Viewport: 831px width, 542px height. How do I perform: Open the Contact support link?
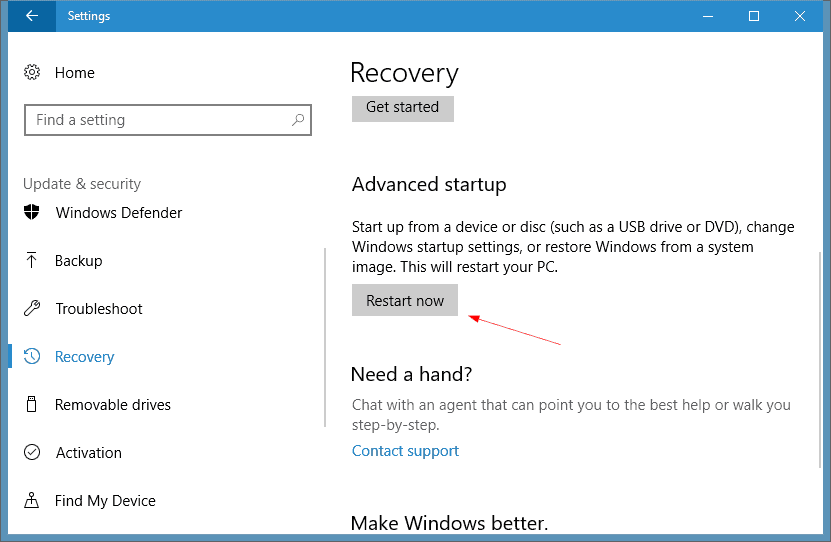405,451
